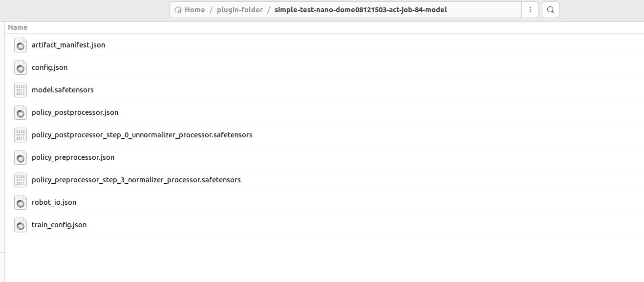
Task: Open the three-dot path options menu
Action: 530,10
